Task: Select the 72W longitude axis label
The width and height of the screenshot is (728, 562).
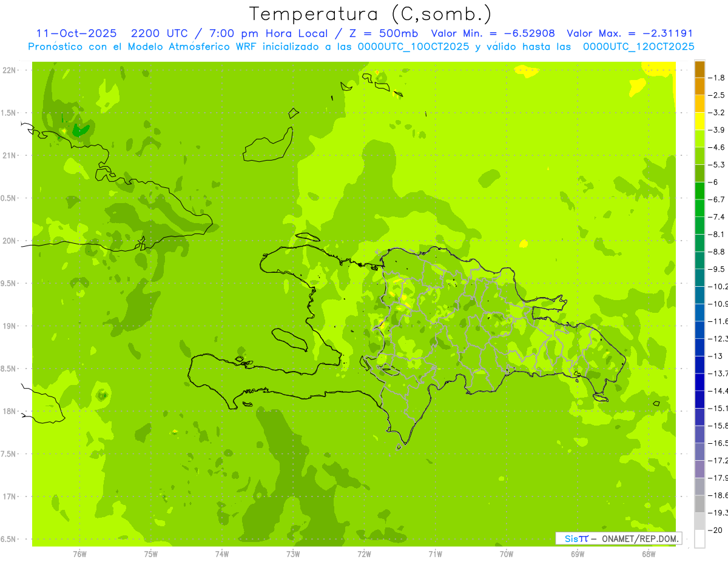Action: [364, 554]
